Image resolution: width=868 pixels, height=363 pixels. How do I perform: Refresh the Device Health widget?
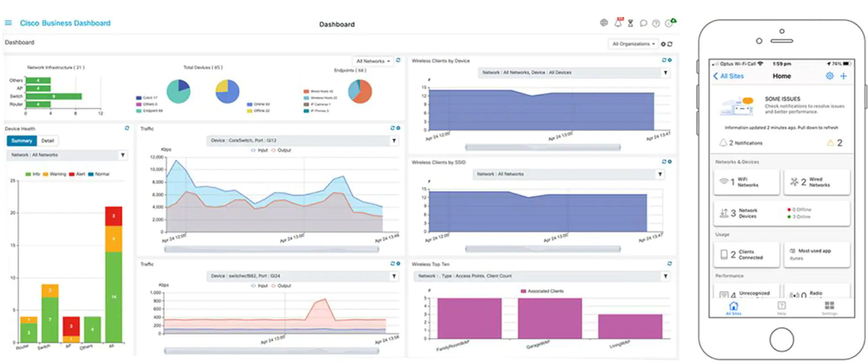click(127, 128)
